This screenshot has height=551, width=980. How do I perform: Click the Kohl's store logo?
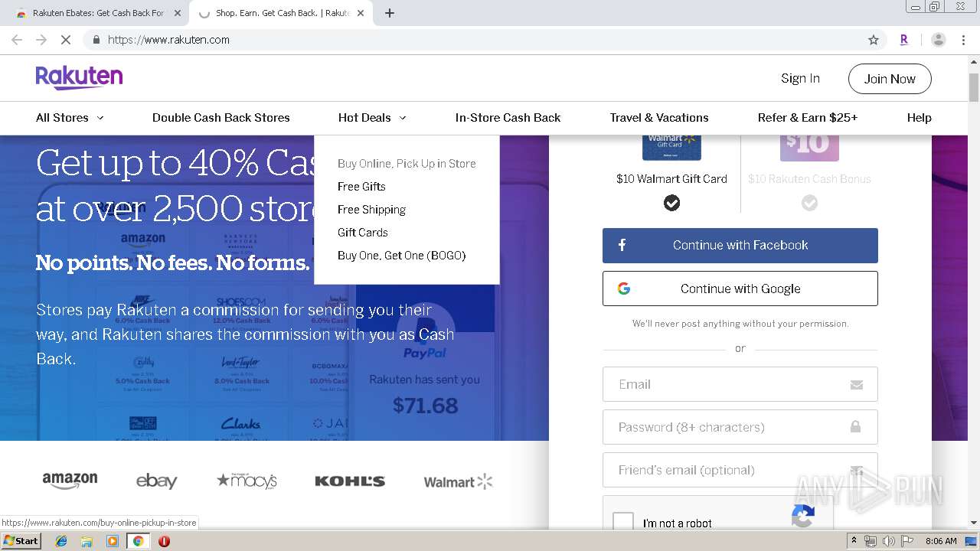[350, 481]
